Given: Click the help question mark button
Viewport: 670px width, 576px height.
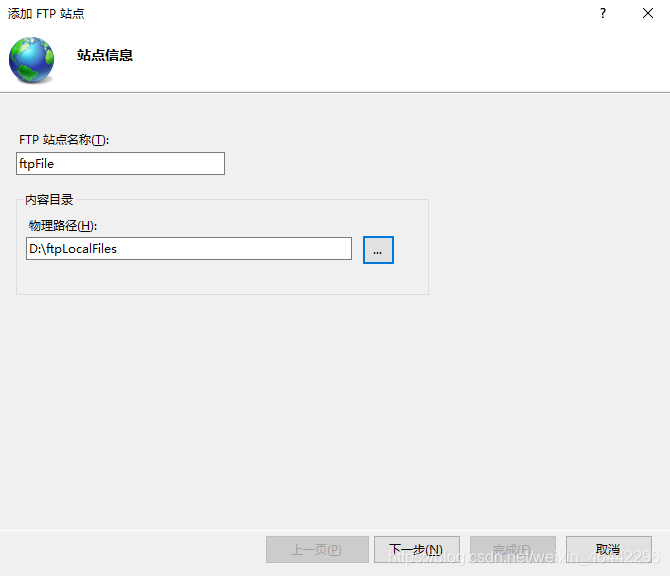Looking at the screenshot, I should (602, 14).
